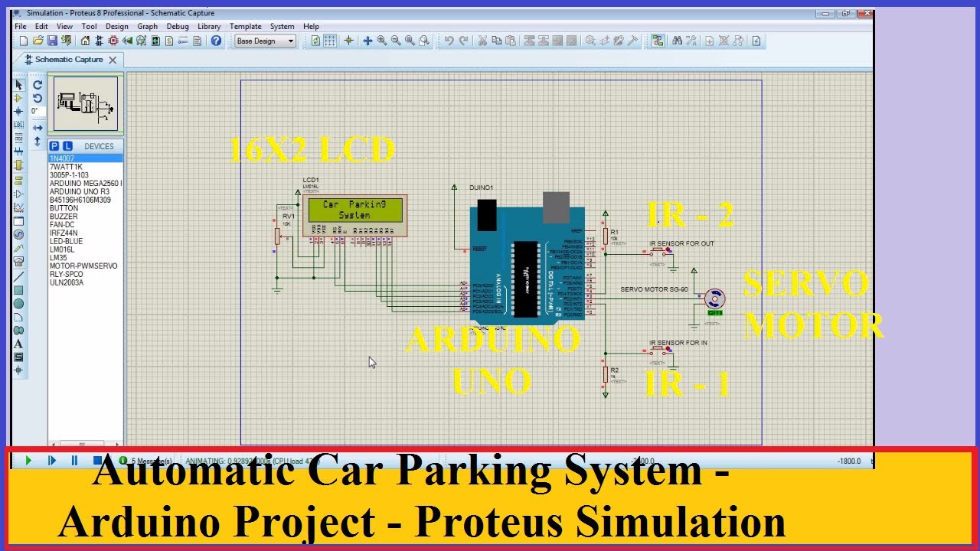
Task: Select the 2D circle drawing tool
Action: 19,303
